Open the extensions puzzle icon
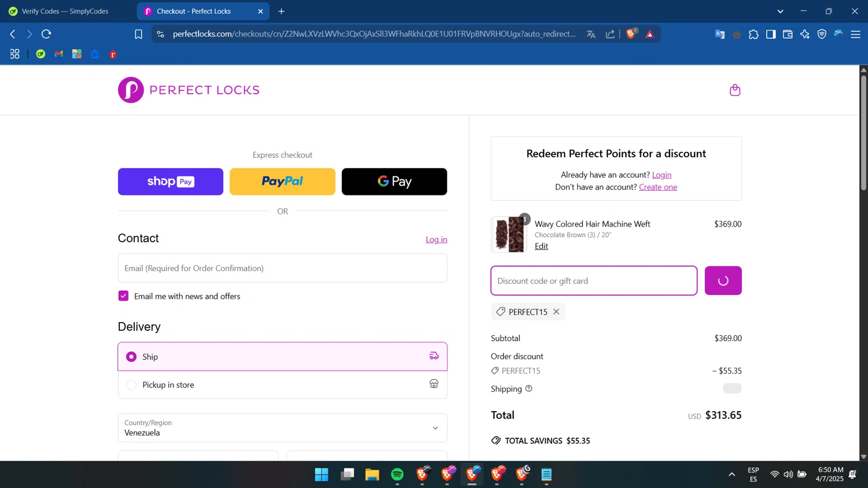 click(x=753, y=35)
